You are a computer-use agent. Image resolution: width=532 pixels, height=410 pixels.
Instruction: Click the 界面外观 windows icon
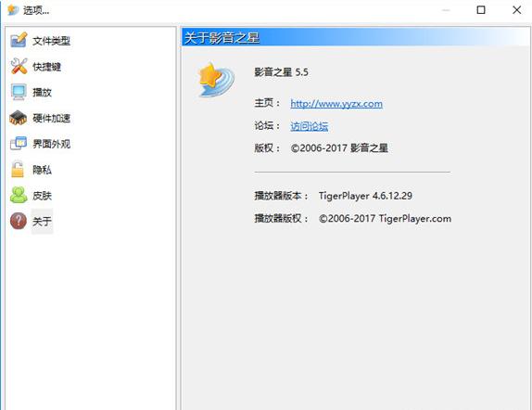click(19, 144)
